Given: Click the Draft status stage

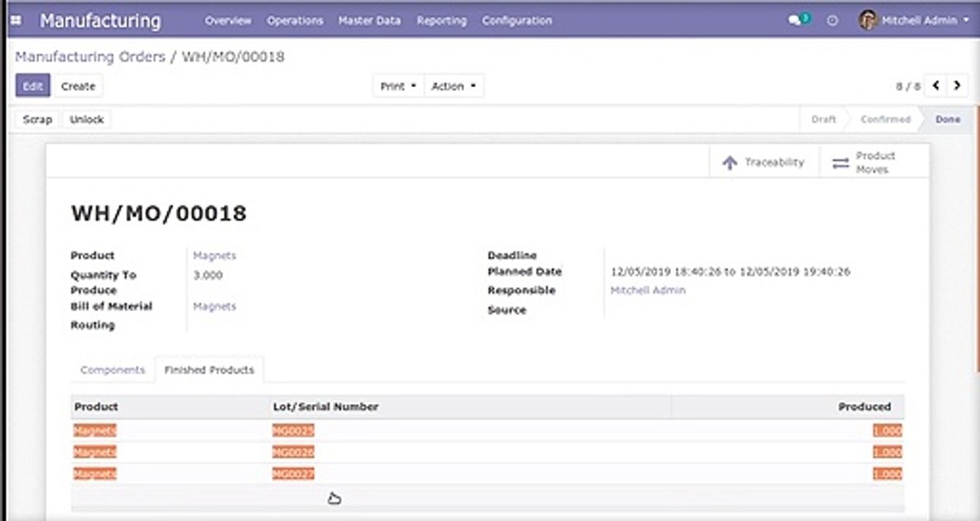Looking at the screenshot, I should [823, 119].
